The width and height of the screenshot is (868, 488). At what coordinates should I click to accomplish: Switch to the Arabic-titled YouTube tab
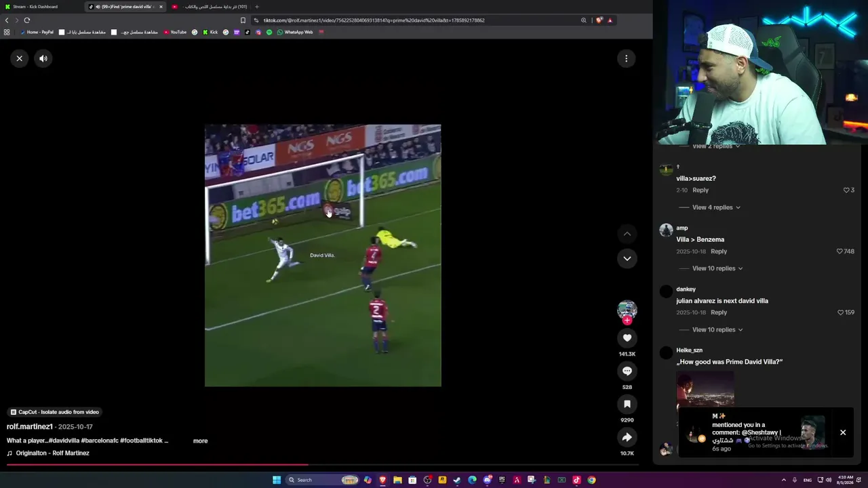(210, 7)
